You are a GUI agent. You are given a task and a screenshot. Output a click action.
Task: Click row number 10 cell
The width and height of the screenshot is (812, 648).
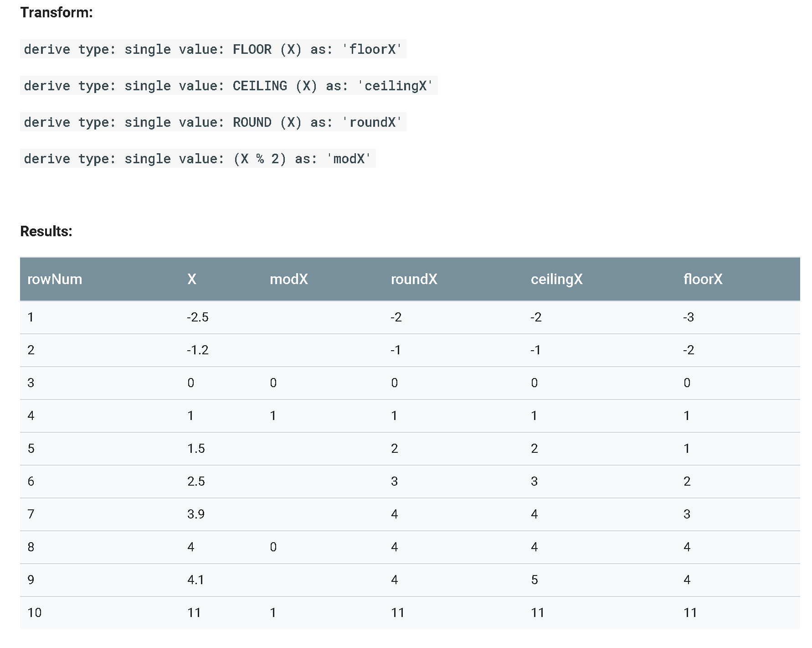pyautogui.click(x=35, y=613)
